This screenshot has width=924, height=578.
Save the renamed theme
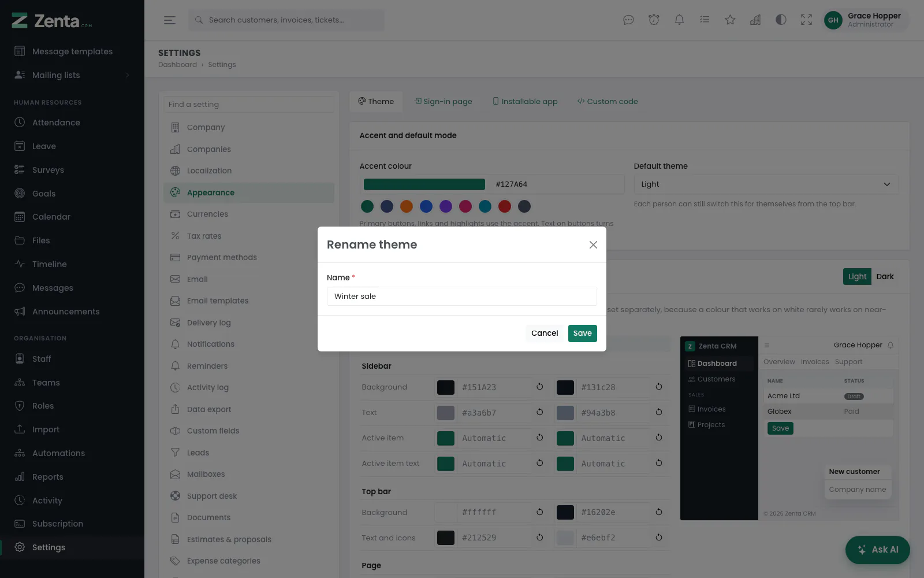pos(583,334)
